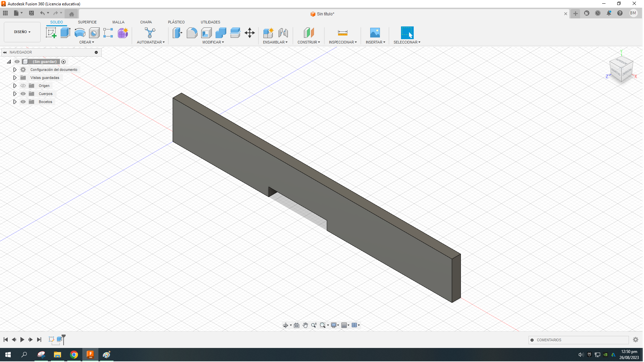Click the Insert image icon under Insertar
The height and width of the screenshot is (362, 644).
click(375, 32)
